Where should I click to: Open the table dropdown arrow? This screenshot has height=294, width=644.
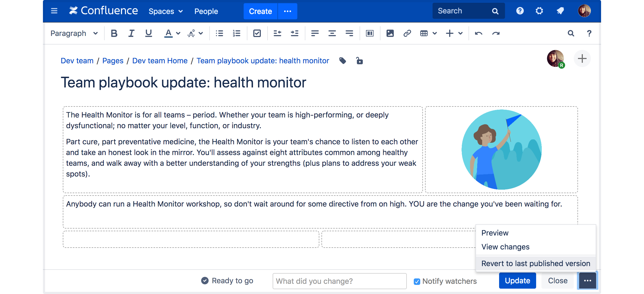(x=435, y=33)
